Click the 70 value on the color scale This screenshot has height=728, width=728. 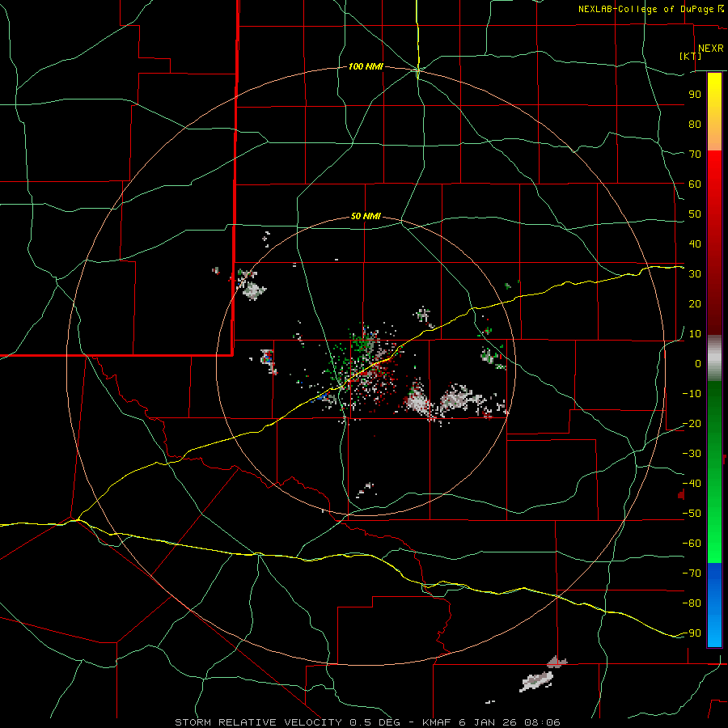(695, 154)
